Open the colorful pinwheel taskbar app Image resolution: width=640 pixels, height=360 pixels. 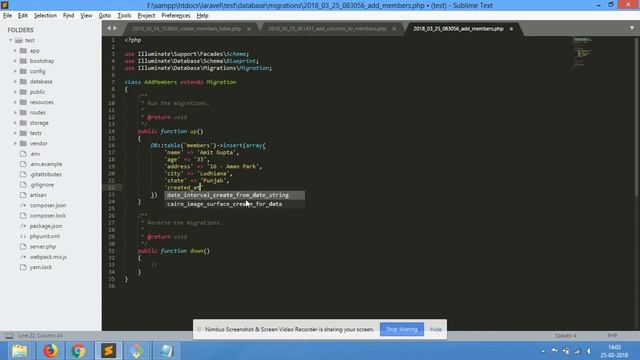137,351
